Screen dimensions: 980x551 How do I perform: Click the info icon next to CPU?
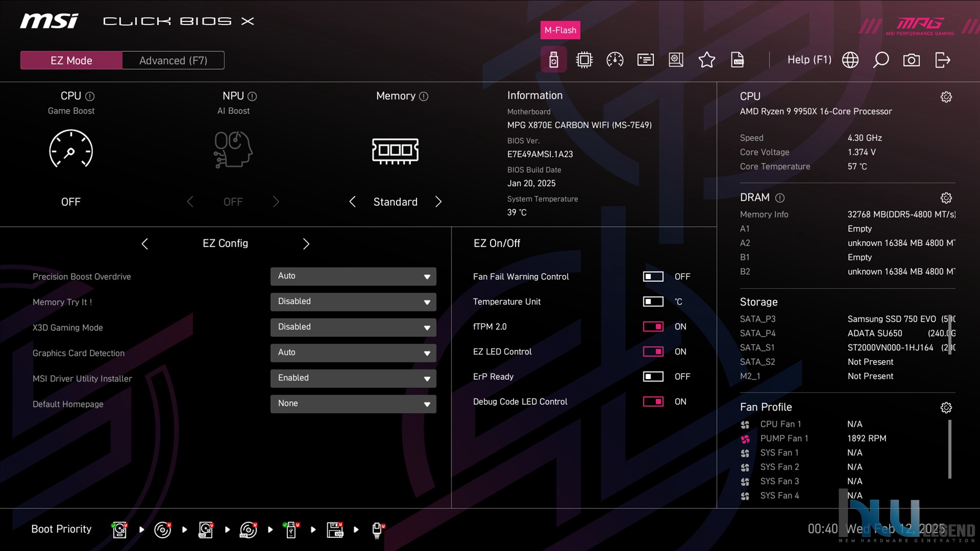point(90,96)
